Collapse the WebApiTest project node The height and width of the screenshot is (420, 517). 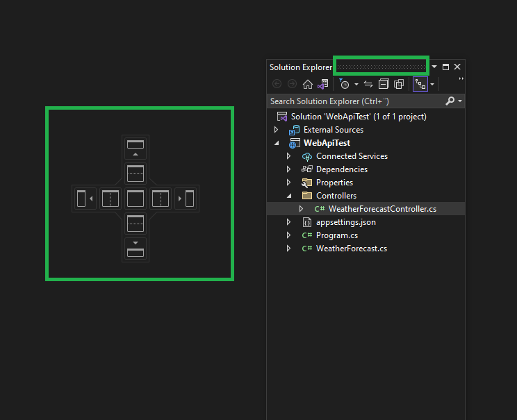(277, 143)
